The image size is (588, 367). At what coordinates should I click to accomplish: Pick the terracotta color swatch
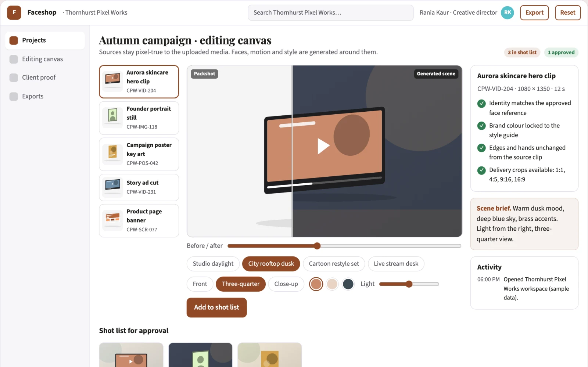coord(316,284)
